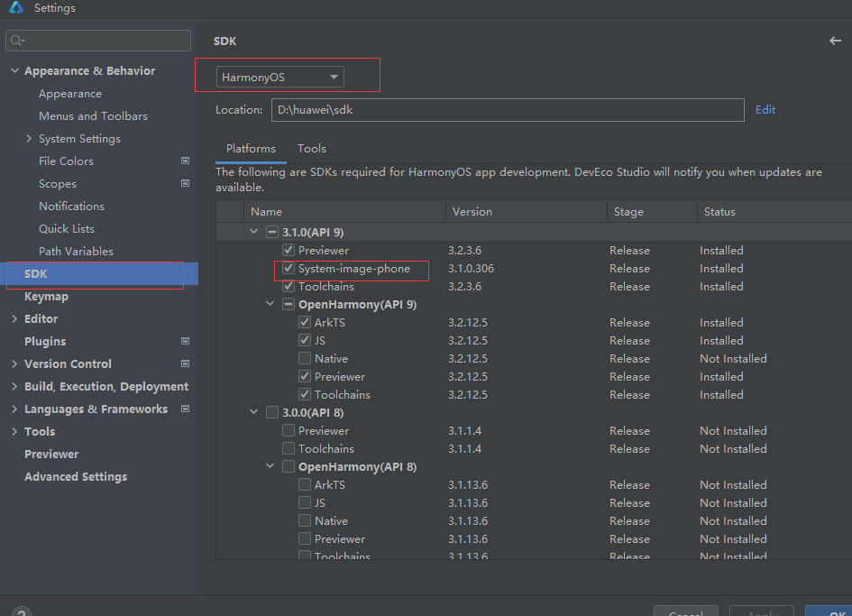Click the project-level icon beside Version Control
Viewport: 852px width, 616px height.
[x=186, y=363]
